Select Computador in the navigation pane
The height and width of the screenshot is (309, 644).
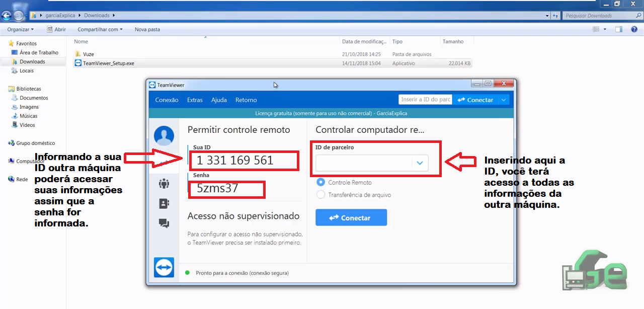coord(30,161)
